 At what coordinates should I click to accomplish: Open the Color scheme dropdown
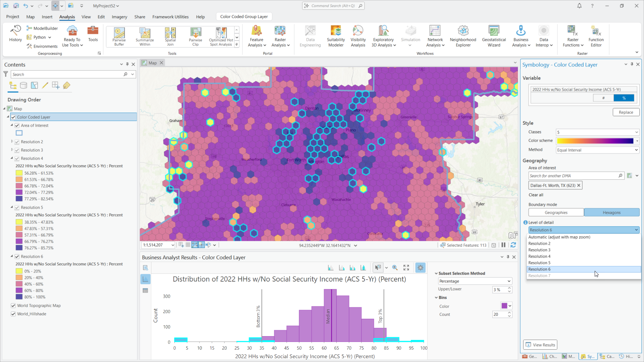(597, 141)
